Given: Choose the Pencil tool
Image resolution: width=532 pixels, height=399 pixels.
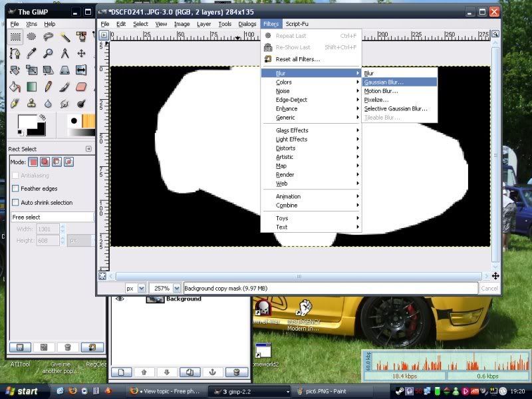Looking at the screenshot, I should pos(48,87).
